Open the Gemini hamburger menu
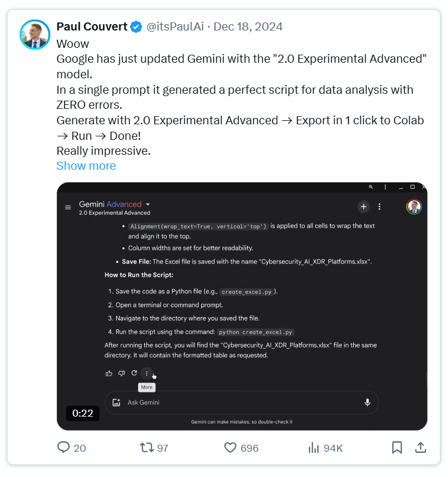 click(68, 207)
